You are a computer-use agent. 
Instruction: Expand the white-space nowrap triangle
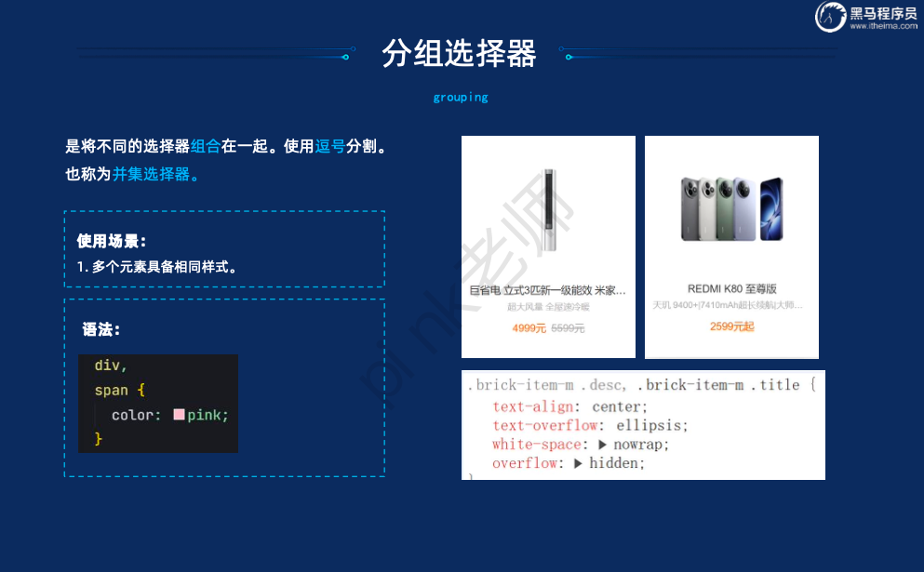coord(603,445)
